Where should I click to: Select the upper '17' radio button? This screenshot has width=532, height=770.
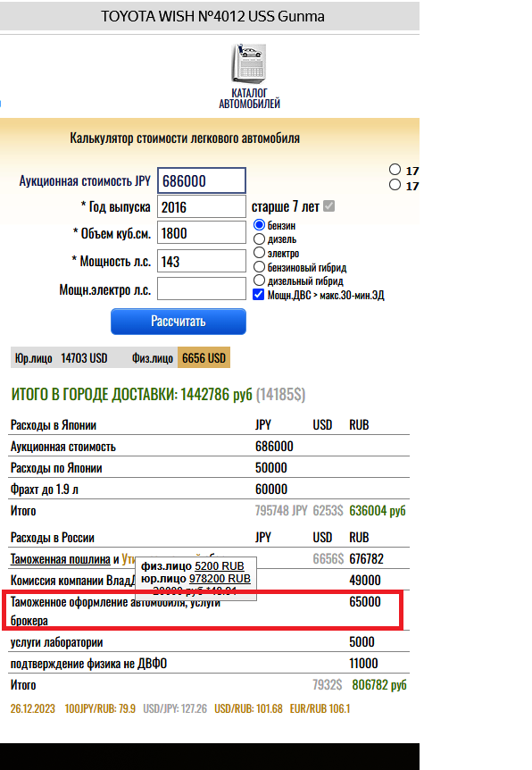click(x=395, y=170)
